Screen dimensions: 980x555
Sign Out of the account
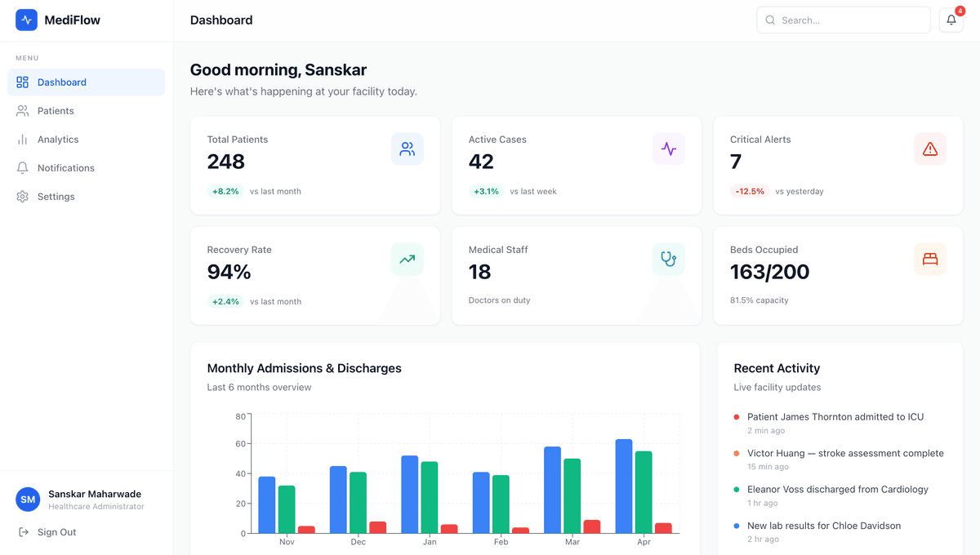tap(47, 532)
